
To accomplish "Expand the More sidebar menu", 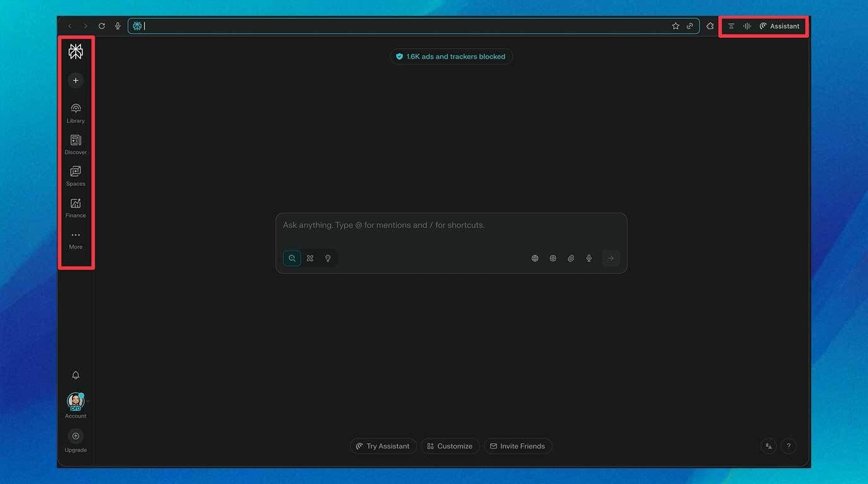I will point(75,238).
